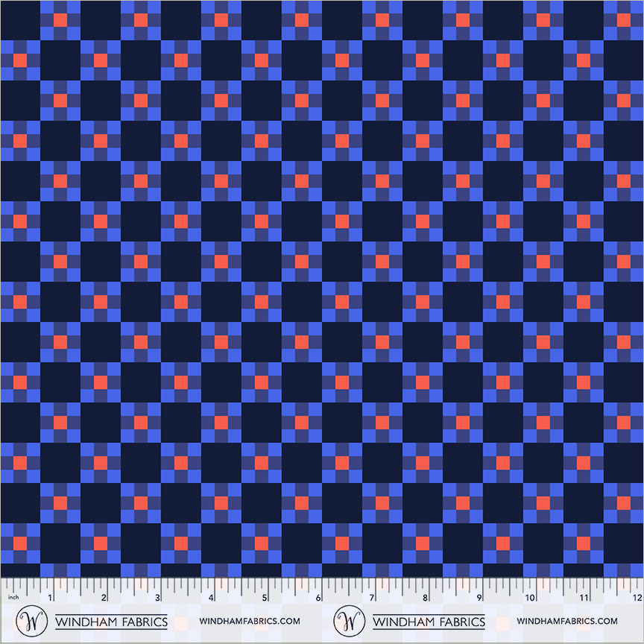Click the ruler number 10
Viewport: 644px width, 644px height.
[531, 598]
